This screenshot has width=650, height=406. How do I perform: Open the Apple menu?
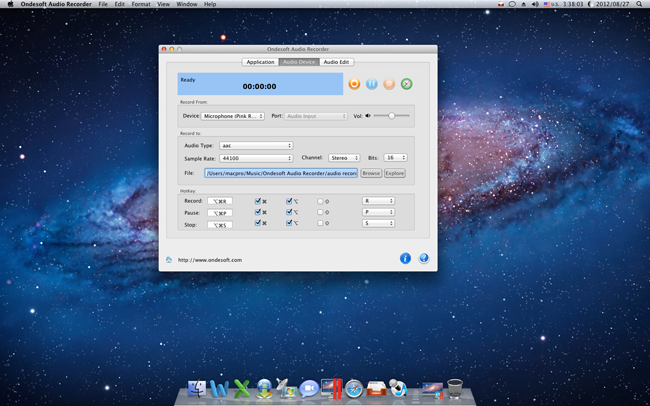pos(10,4)
